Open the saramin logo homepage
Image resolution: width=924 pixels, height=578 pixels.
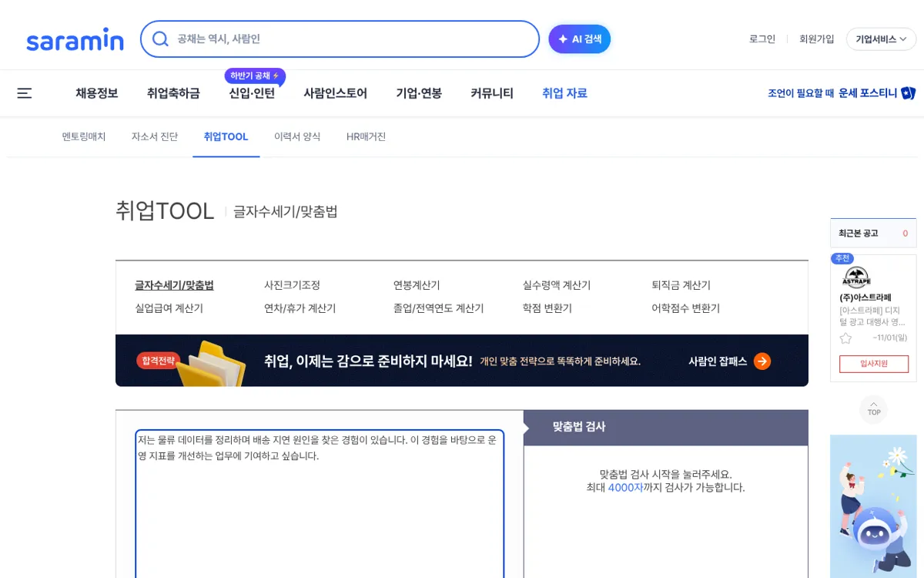[x=75, y=39]
